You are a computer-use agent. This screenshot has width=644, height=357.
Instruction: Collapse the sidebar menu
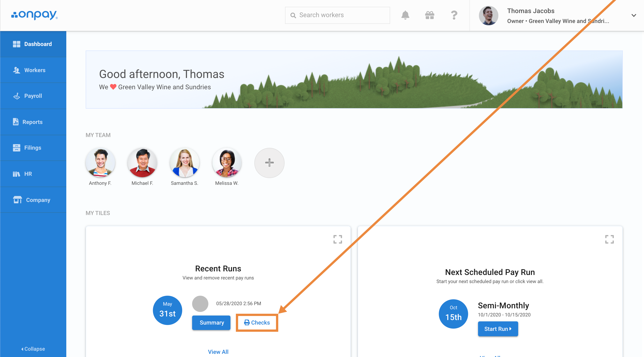33,349
